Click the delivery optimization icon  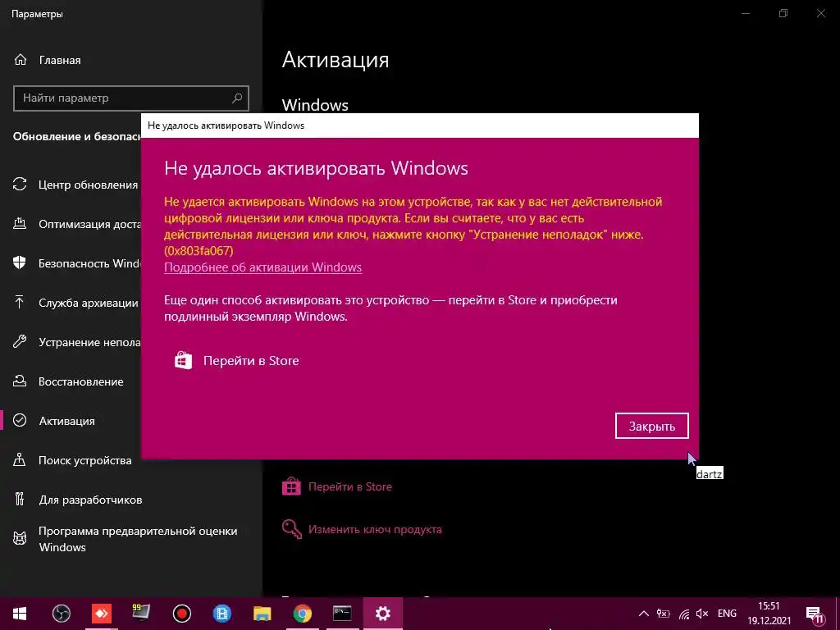20,223
